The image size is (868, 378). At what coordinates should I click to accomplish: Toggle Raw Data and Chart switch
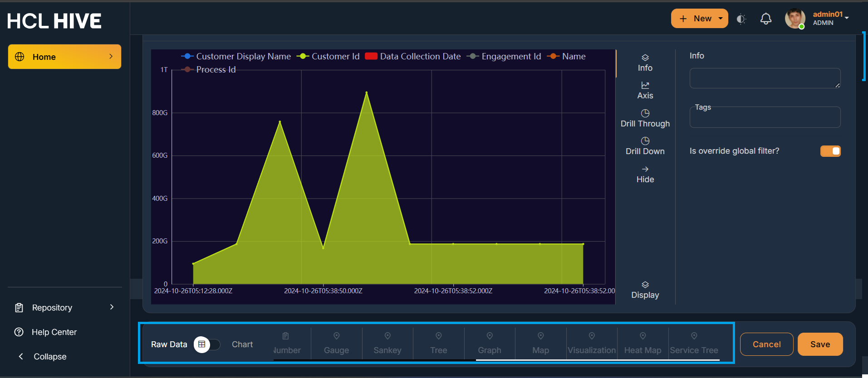click(x=207, y=344)
